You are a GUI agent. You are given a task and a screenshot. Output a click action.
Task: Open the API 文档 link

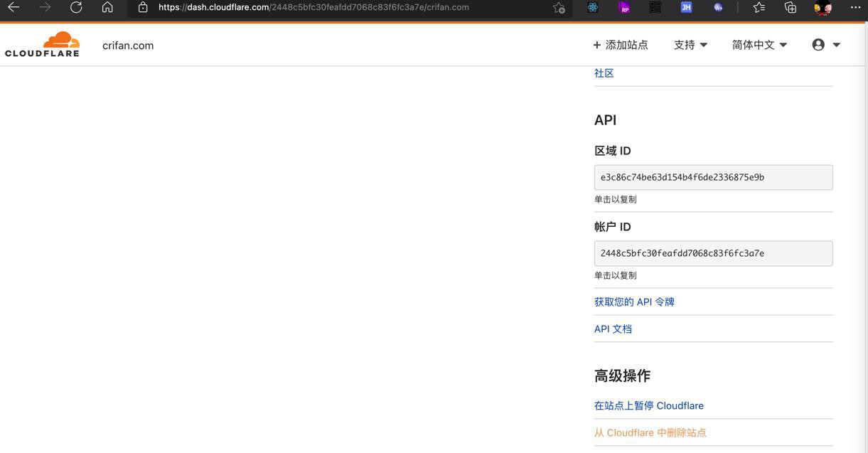pyautogui.click(x=613, y=329)
